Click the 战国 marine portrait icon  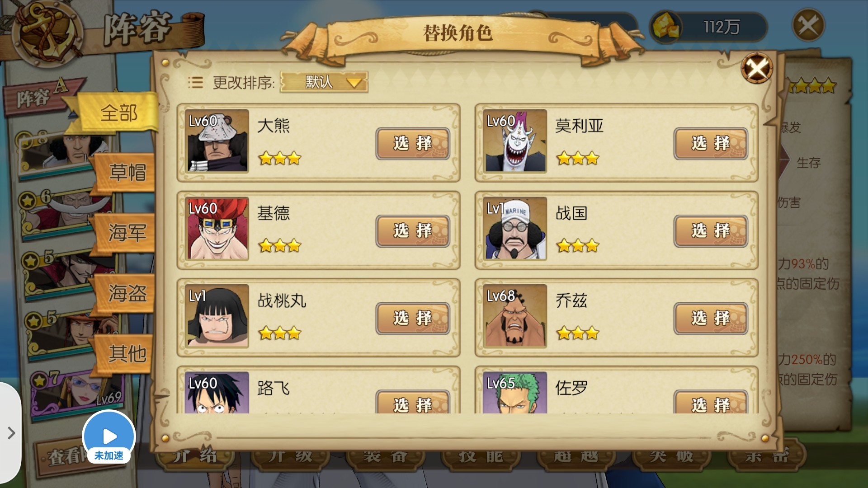(514, 229)
